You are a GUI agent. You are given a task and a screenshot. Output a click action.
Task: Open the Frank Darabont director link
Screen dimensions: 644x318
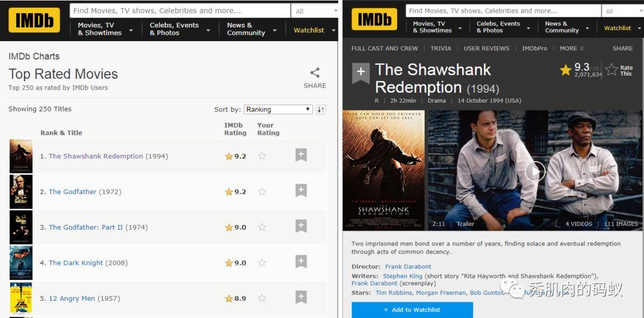point(408,267)
